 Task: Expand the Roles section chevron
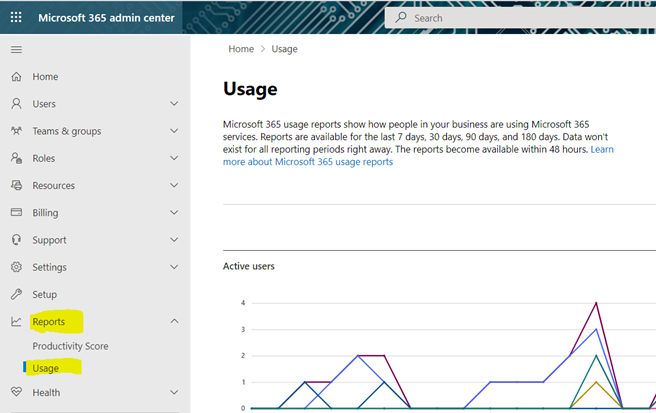(x=174, y=158)
